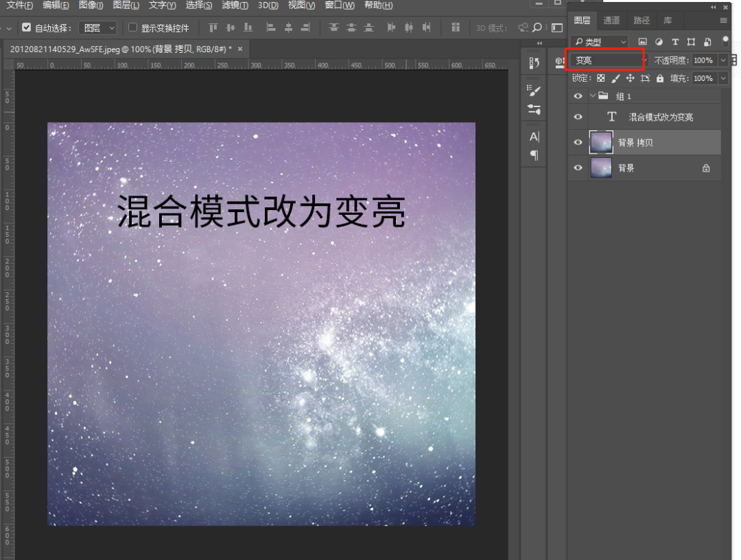Hide the 组 1 group visibility
741x560 pixels.
(x=578, y=96)
